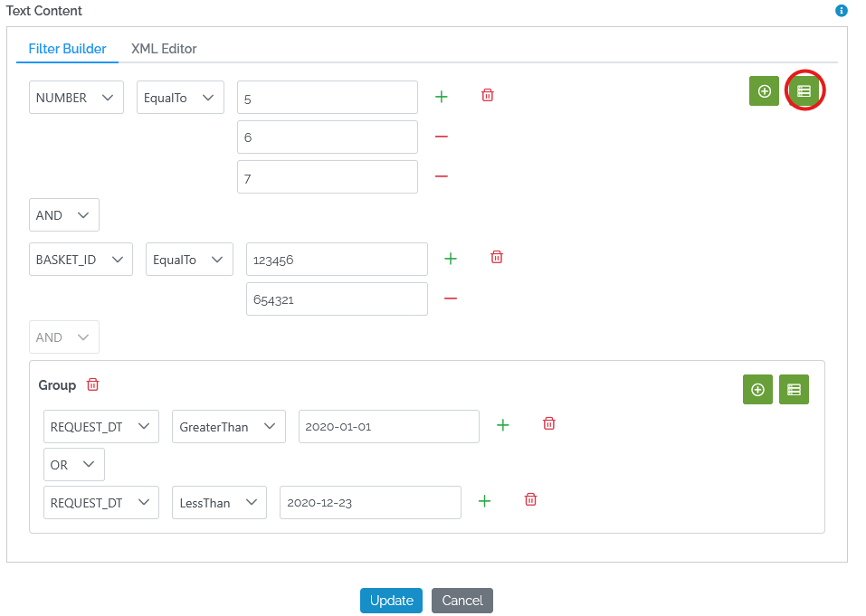The image size is (866, 616).
Task: Remove the 654321 value with the minus icon
Action: (x=451, y=299)
